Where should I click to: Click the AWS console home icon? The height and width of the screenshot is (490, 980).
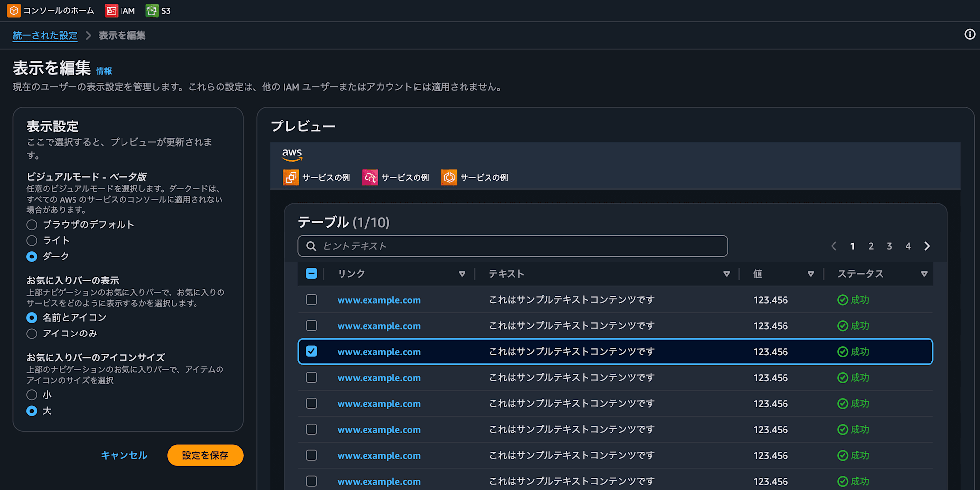[13, 10]
